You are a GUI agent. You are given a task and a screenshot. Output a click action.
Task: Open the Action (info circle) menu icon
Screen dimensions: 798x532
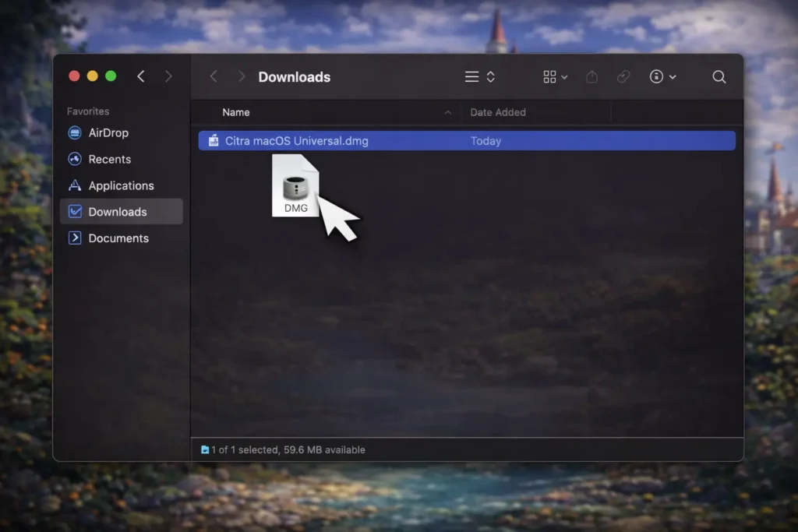pyautogui.click(x=657, y=76)
